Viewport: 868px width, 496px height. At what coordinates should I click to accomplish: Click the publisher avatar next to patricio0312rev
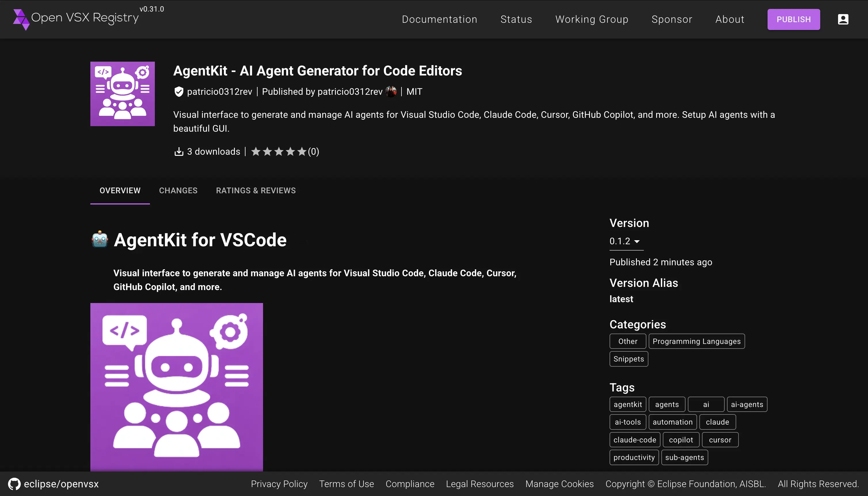[391, 92]
